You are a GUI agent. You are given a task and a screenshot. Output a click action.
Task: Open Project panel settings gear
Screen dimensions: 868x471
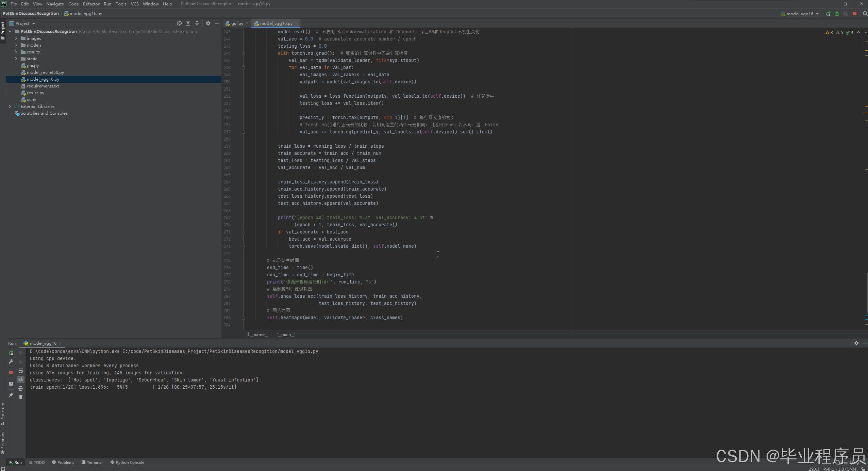208,23
